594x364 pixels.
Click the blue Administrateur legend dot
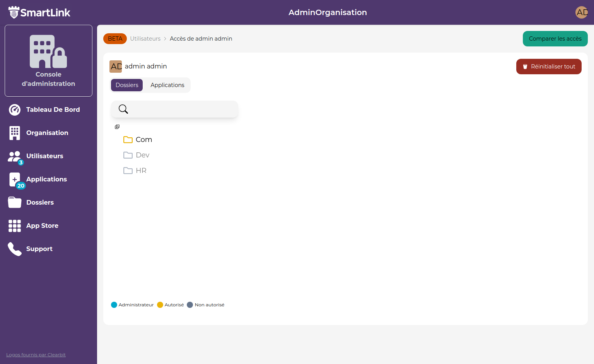tap(114, 305)
